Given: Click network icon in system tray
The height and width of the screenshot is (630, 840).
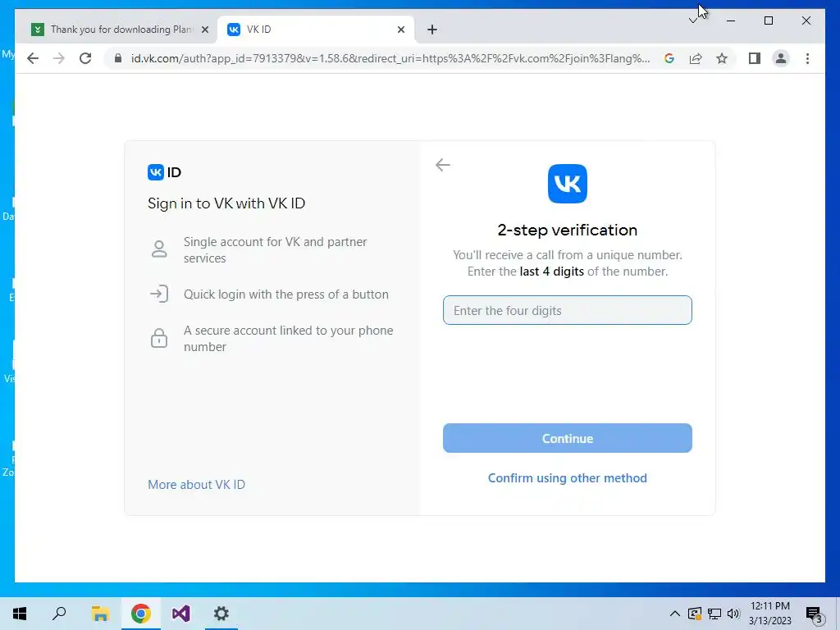Looking at the screenshot, I should 714,614.
